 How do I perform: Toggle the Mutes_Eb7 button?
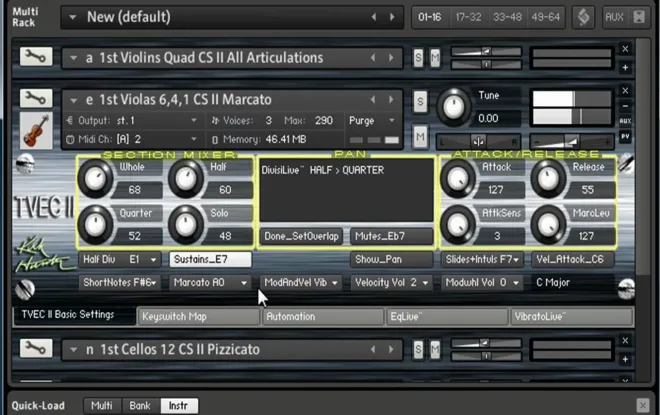pos(391,236)
